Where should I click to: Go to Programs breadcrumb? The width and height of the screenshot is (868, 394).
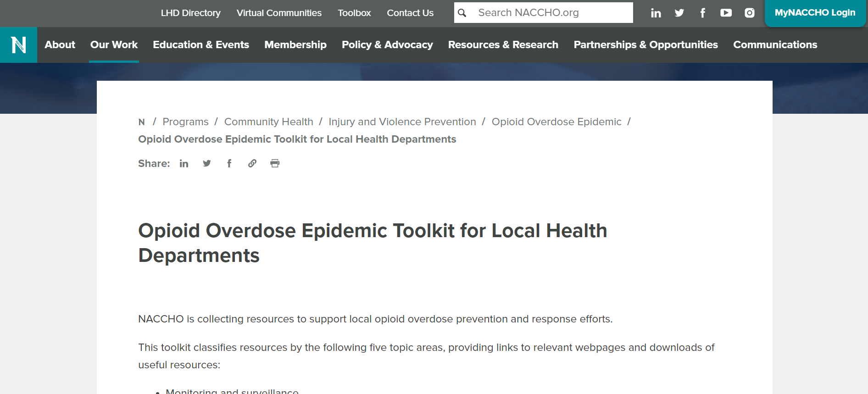[185, 122]
